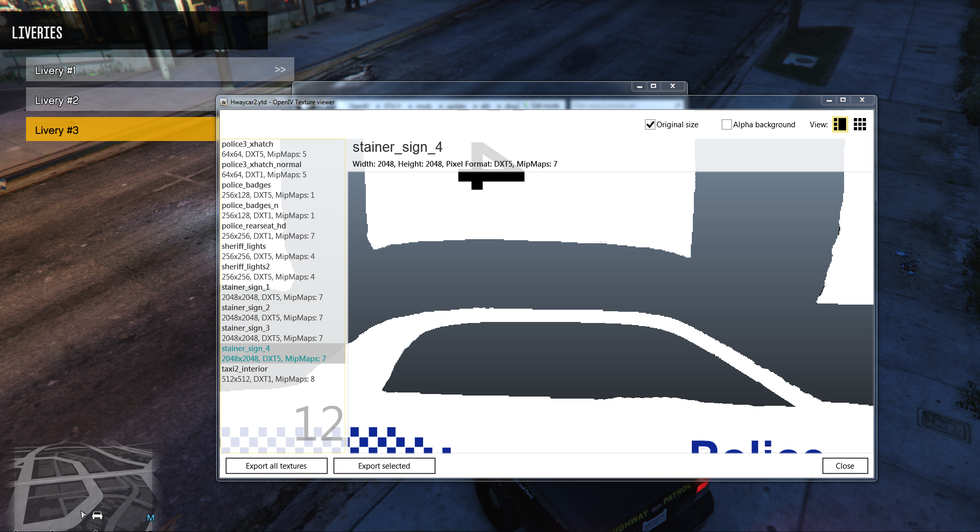
Task: Select the police_badges texture
Action: 283,190
